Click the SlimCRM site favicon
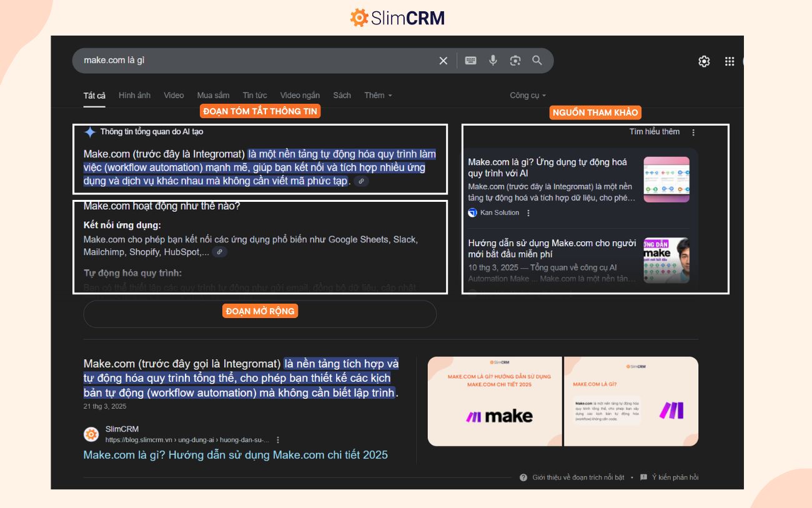 (91, 434)
